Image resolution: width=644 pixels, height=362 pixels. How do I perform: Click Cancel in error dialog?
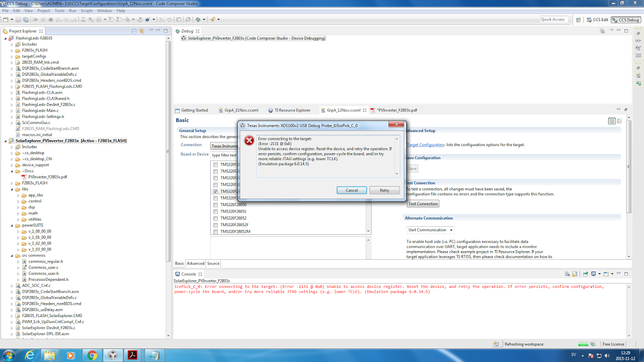(x=352, y=190)
